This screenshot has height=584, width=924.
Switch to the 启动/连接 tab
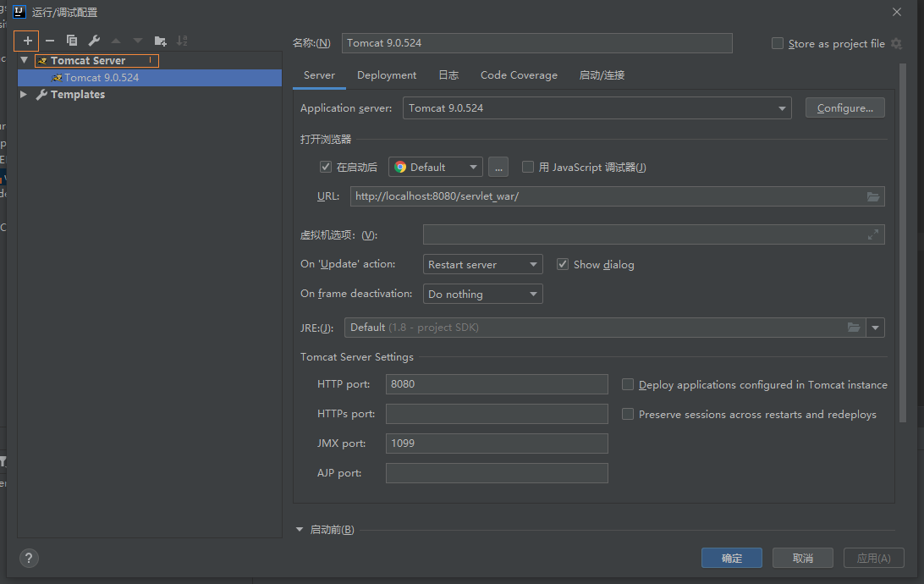[x=602, y=74]
